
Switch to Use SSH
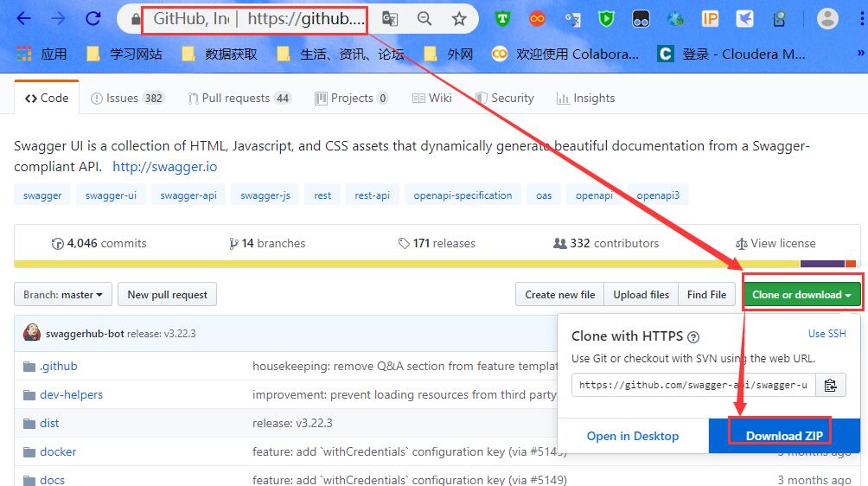[827, 334]
